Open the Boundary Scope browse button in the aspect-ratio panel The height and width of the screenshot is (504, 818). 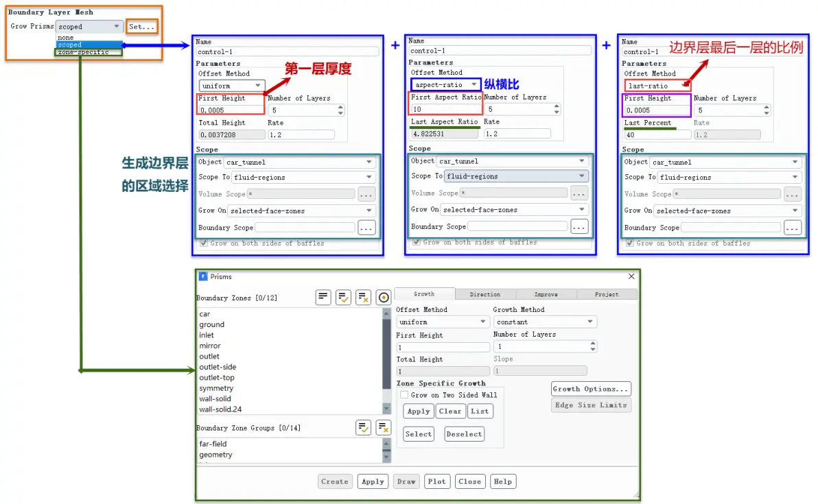tap(579, 227)
